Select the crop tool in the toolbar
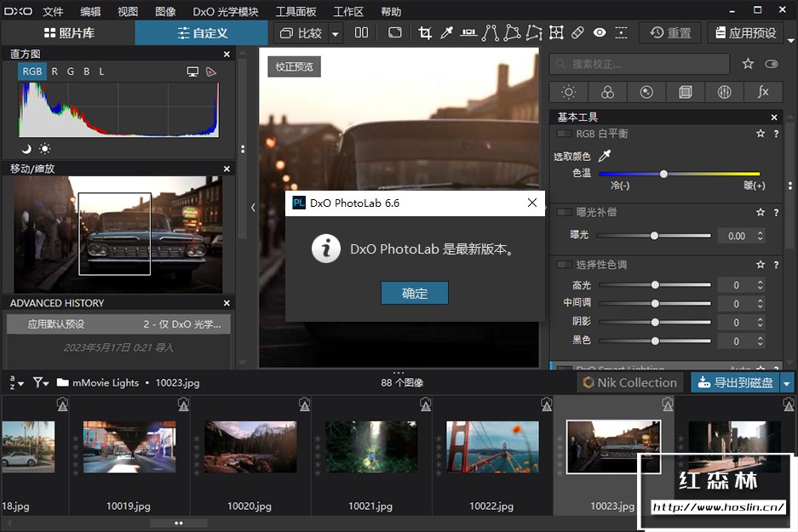 coord(425,33)
